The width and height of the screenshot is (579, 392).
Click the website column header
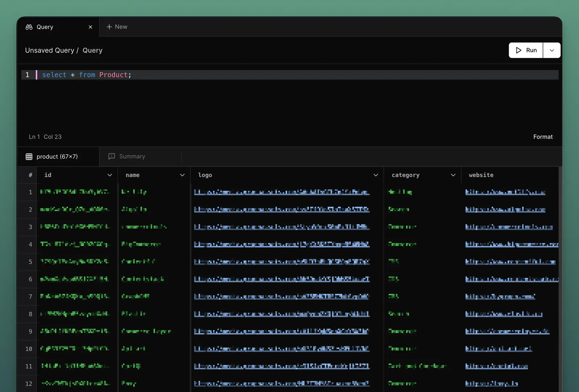tap(510, 175)
